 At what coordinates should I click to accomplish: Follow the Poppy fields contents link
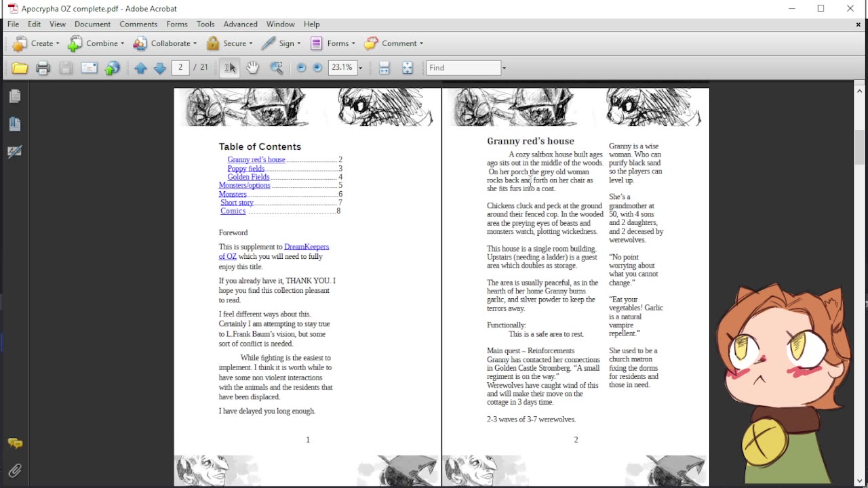(245, 169)
